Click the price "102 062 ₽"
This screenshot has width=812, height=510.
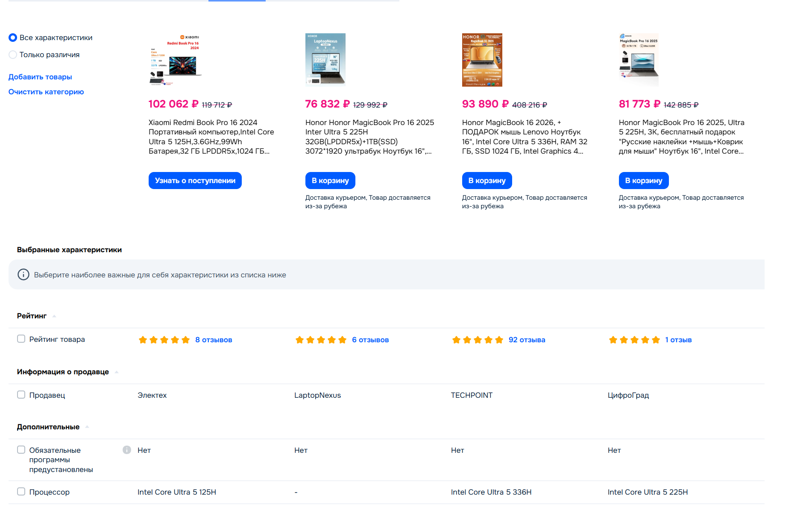tap(173, 104)
